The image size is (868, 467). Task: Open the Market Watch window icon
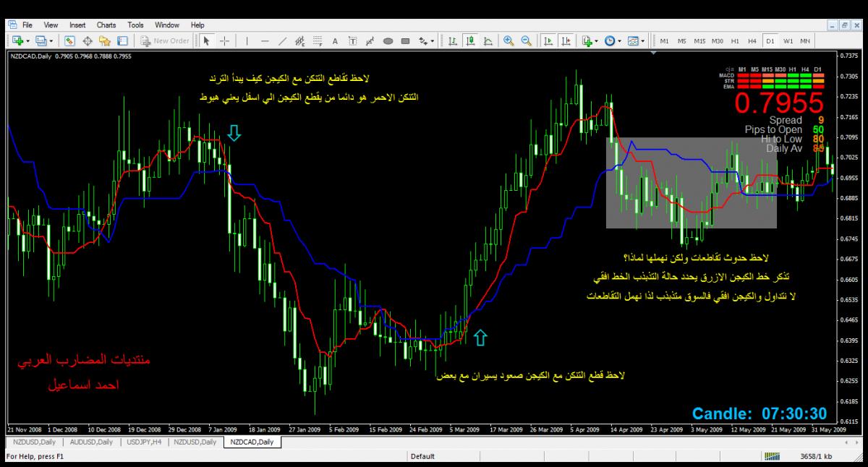coord(70,41)
